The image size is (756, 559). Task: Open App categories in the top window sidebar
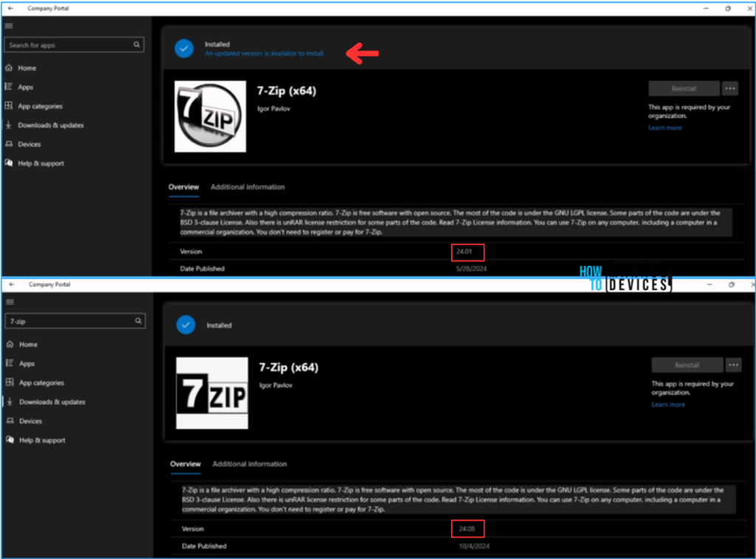point(40,106)
